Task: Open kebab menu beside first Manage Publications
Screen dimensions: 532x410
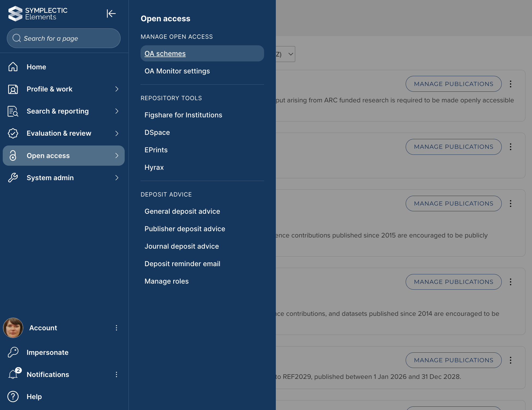Action: (510, 84)
